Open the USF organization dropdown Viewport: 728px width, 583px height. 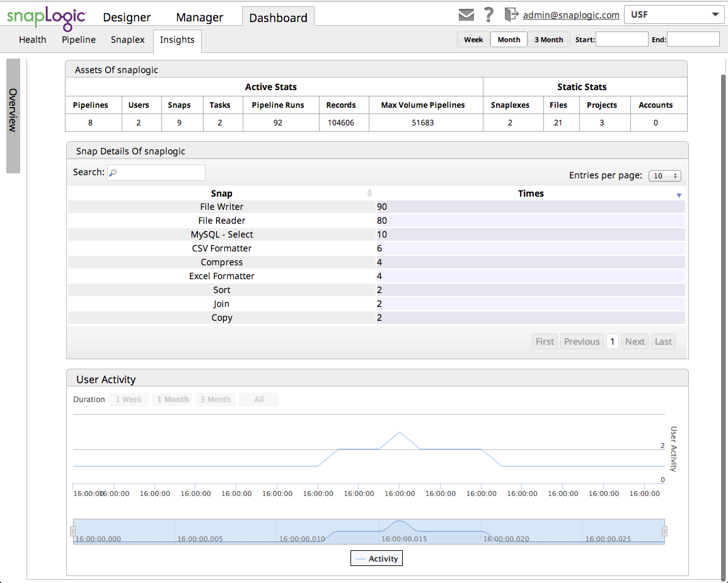674,14
